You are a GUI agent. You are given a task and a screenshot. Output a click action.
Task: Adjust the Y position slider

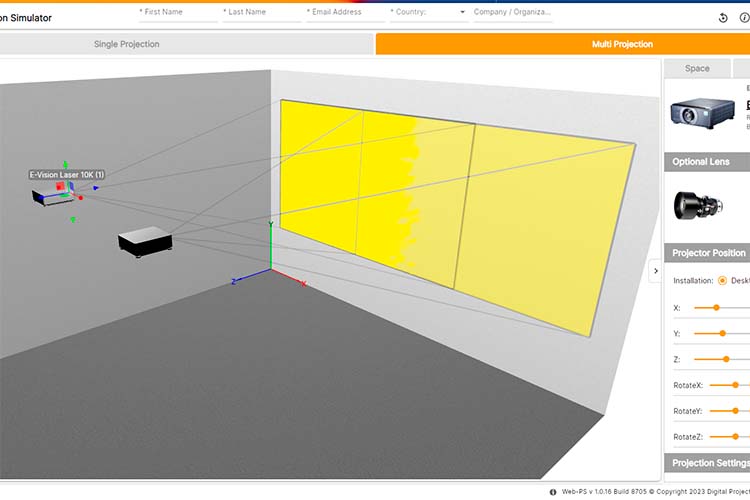[722, 333]
